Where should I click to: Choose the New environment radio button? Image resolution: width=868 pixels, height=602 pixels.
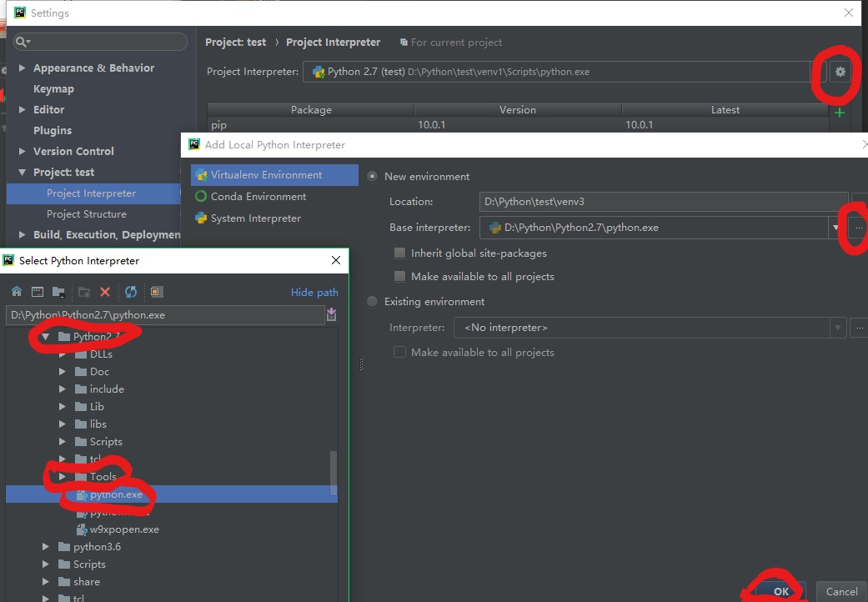point(373,177)
